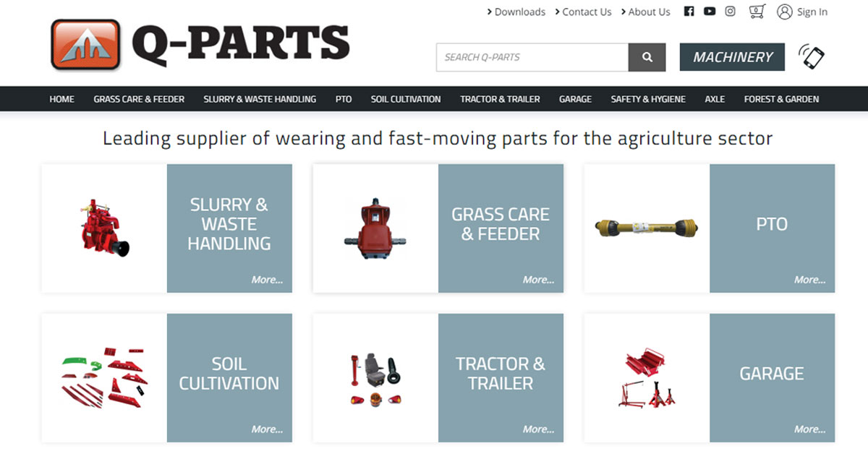868x454 pixels.
Task: Click the Machinery button
Action: (732, 57)
